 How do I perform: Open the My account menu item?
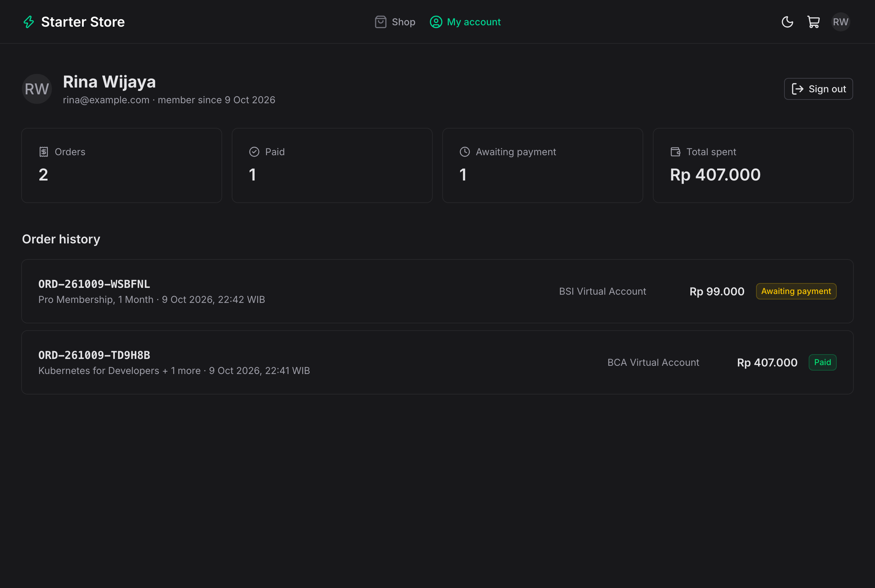[x=465, y=22]
